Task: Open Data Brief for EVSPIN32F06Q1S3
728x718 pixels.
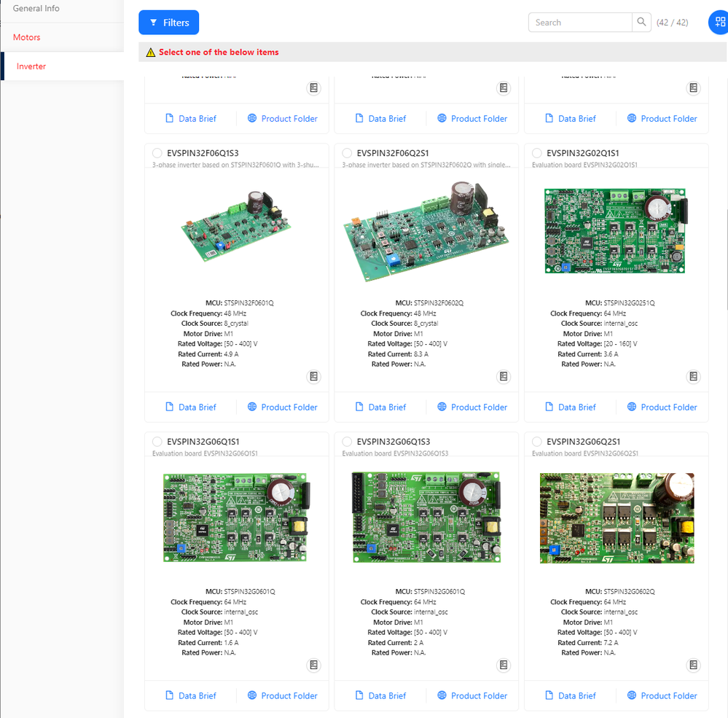Action: (191, 407)
